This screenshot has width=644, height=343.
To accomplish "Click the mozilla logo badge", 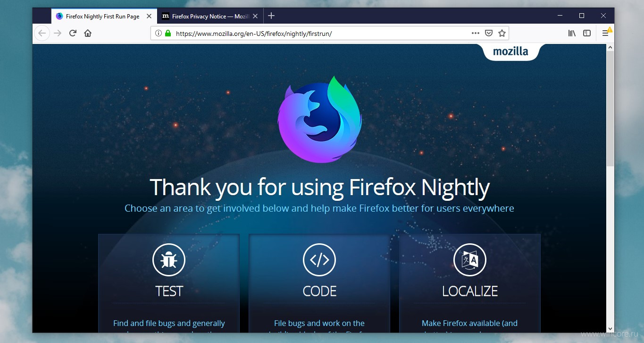I will (510, 51).
